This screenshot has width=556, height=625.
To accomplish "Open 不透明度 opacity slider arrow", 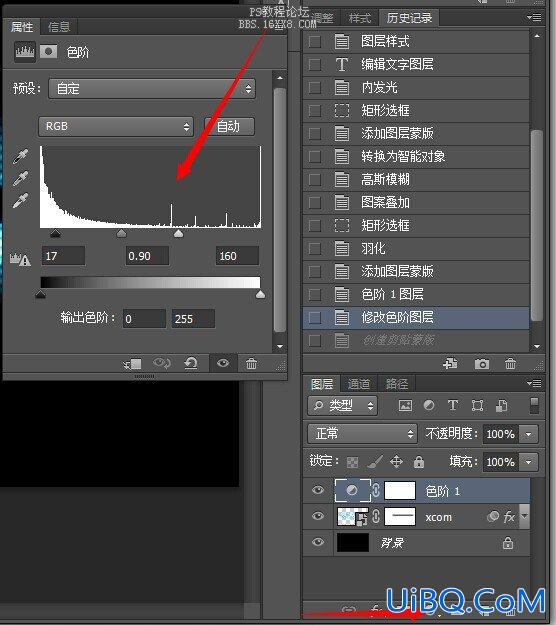I will click(529, 434).
